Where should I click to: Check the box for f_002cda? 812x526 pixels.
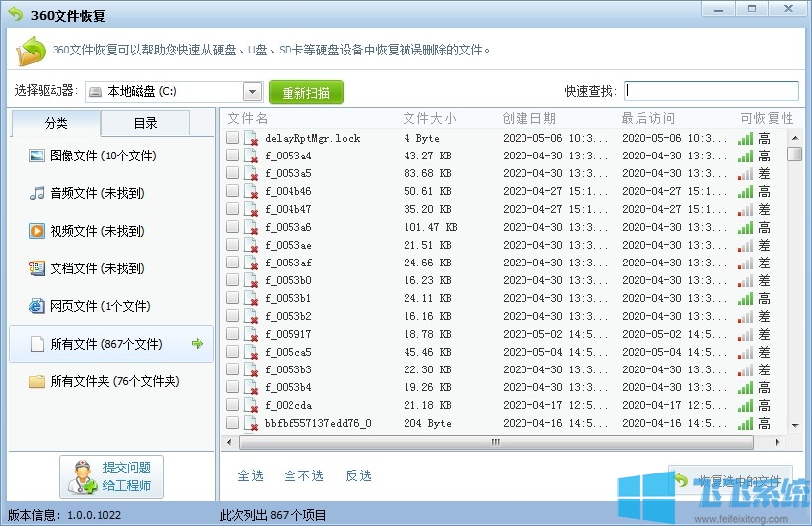coord(233,404)
